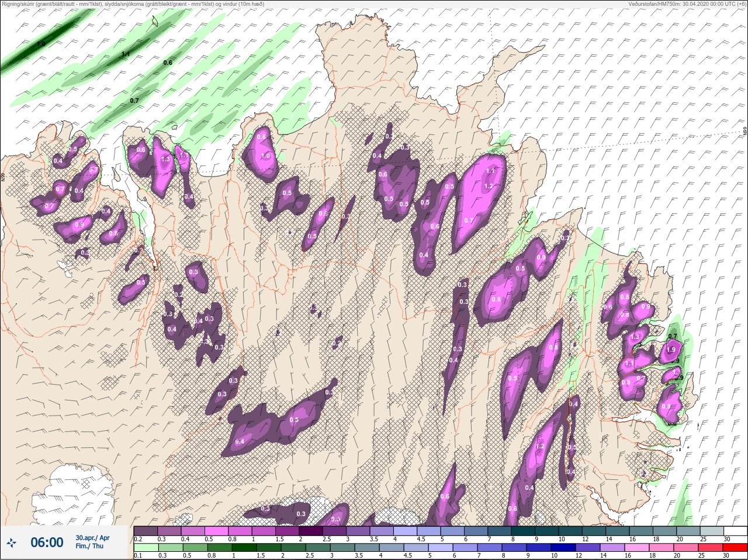Click the 'Fim./ Thu' weekday label
748x560 pixels.
(89, 546)
